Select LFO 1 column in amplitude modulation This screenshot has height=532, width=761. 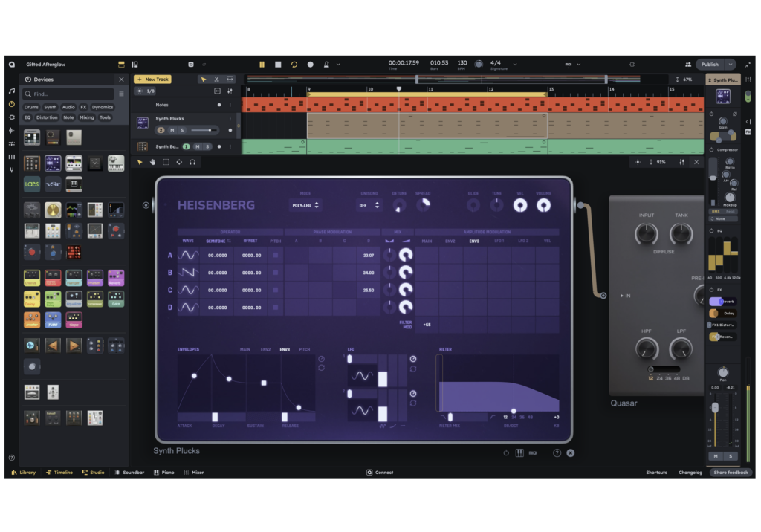pos(499,241)
